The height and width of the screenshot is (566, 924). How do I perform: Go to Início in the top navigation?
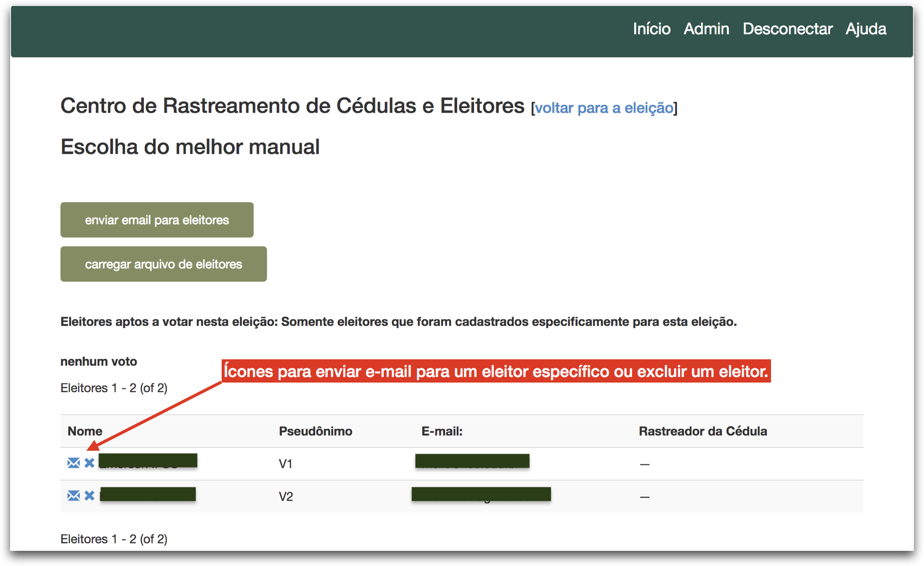click(x=651, y=29)
